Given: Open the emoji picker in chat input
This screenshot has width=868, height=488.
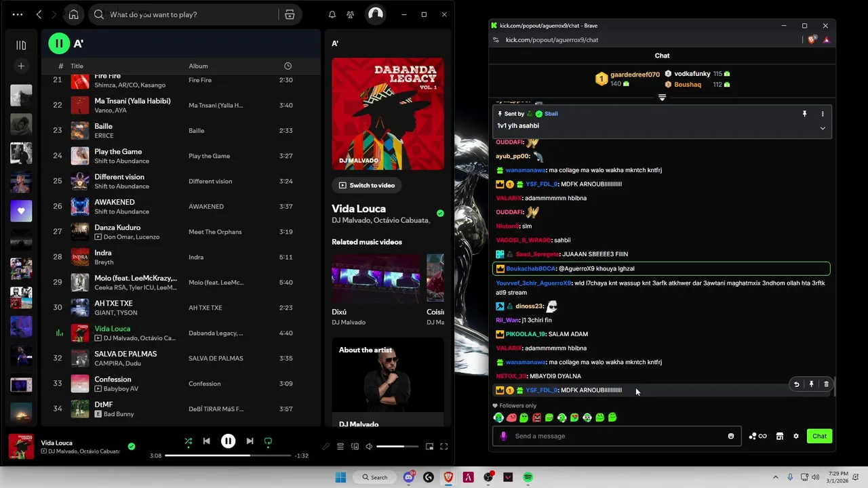Looking at the screenshot, I should pos(730,436).
